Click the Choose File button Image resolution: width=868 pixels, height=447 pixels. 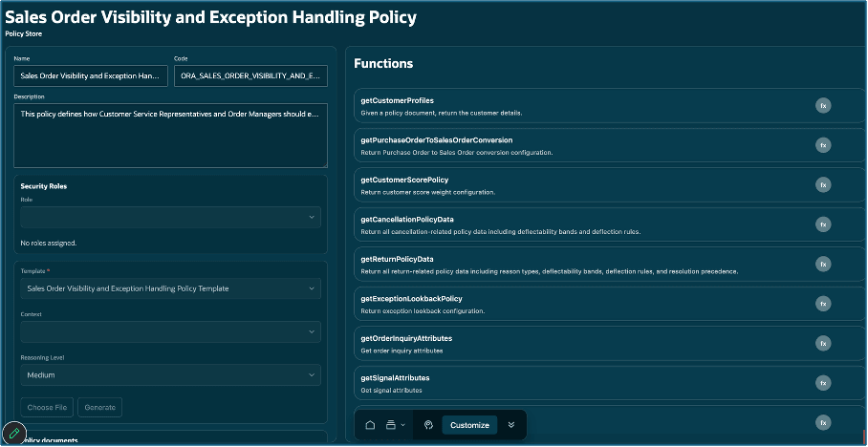(47, 407)
